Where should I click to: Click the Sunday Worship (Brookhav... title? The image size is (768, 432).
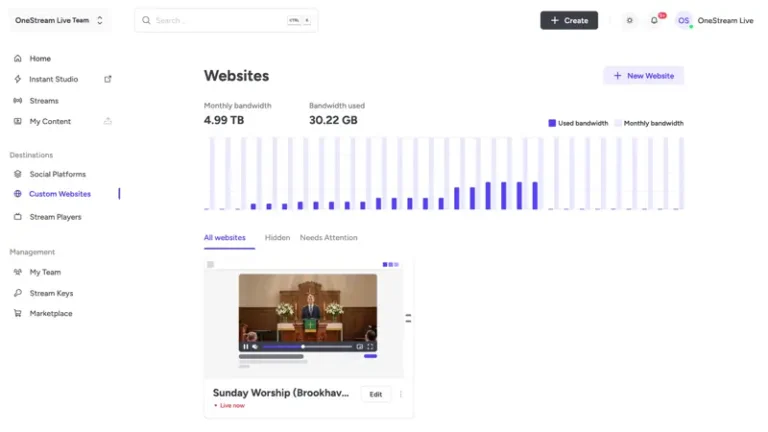point(281,393)
